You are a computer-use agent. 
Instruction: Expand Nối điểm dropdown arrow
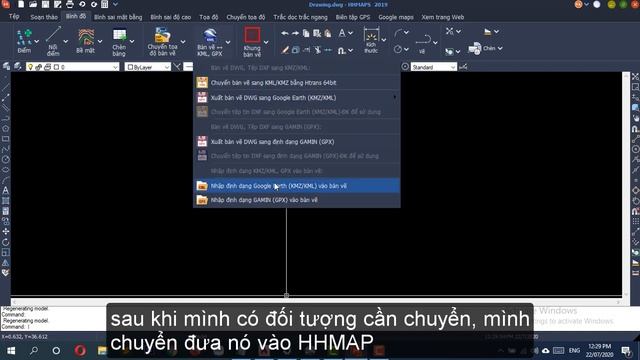(x=65, y=42)
